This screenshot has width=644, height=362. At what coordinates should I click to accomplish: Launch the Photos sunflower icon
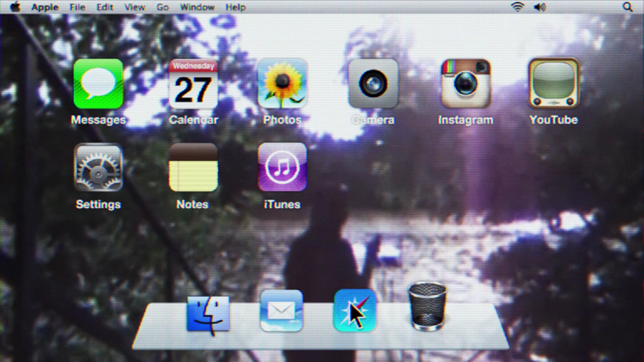[282, 84]
